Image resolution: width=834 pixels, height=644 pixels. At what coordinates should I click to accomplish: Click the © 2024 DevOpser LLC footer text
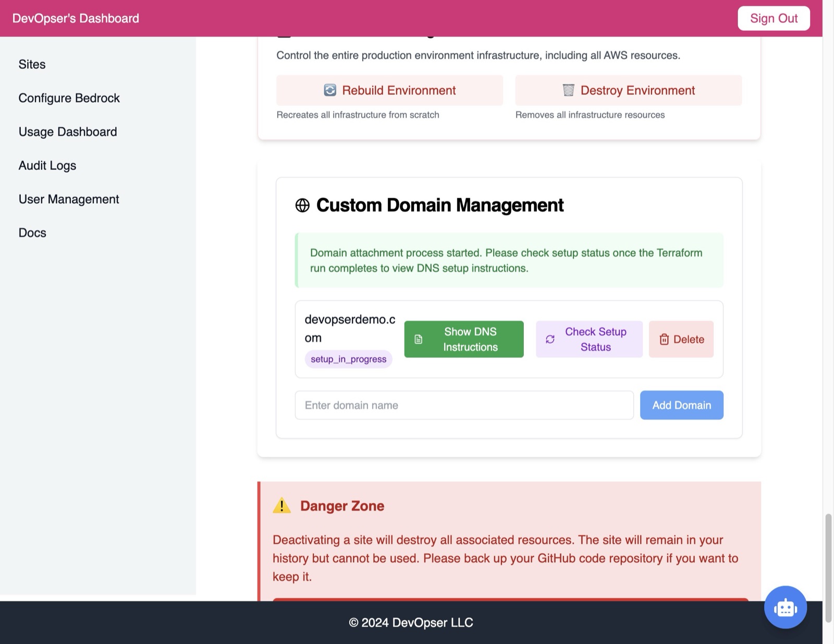click(411, 623)
